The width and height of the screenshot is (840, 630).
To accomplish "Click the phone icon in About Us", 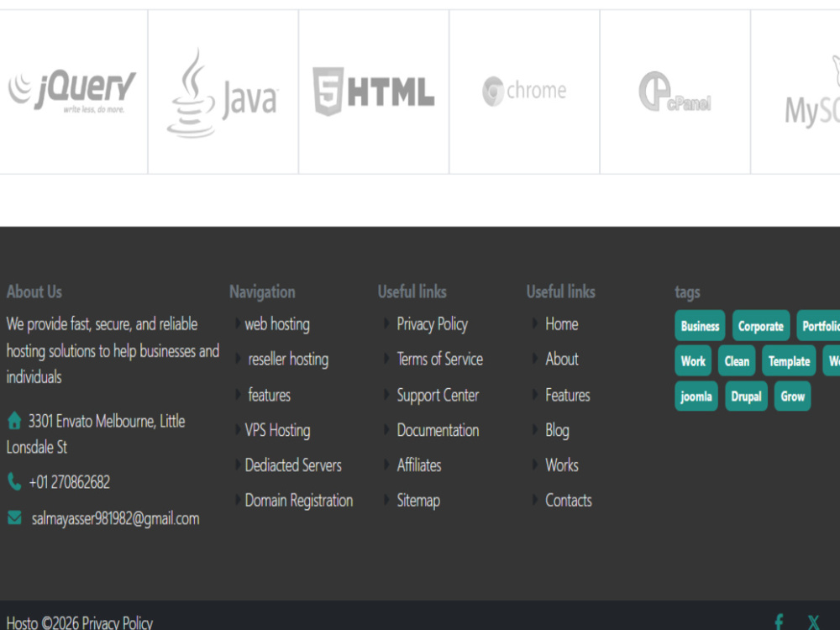I will [14, 481].
